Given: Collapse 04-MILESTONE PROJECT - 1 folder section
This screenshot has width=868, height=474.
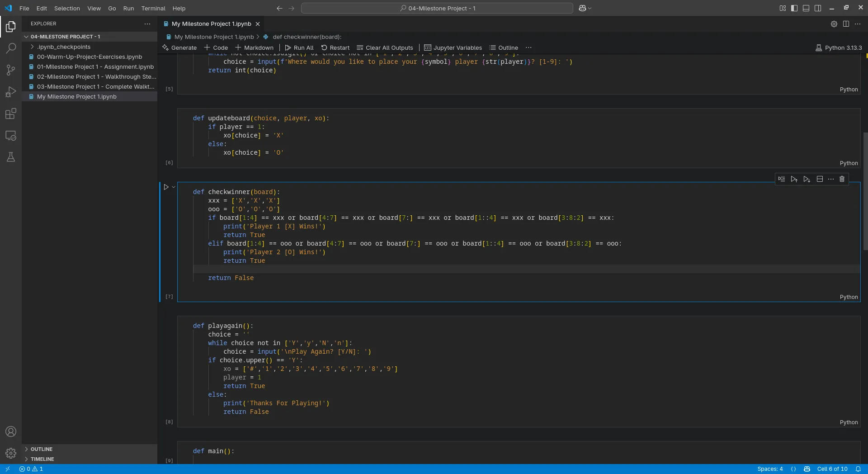Looking at the screenshot, I should coord(90,37).
